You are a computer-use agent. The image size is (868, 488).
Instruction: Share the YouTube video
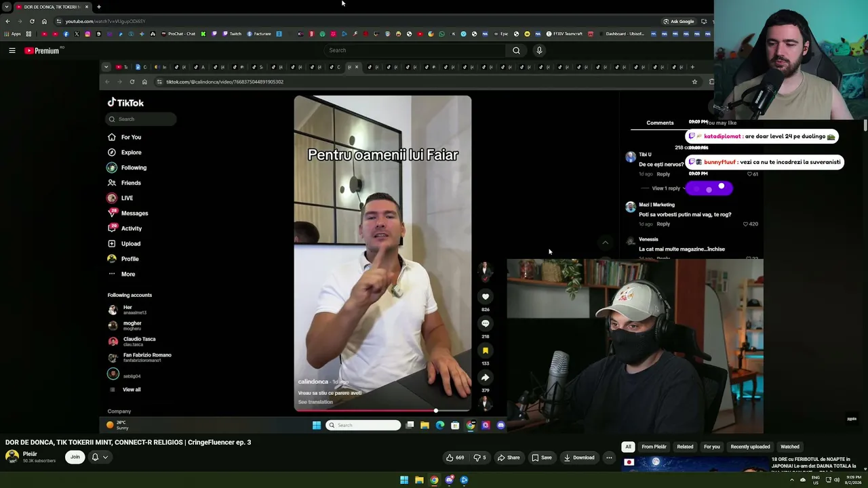509,457
